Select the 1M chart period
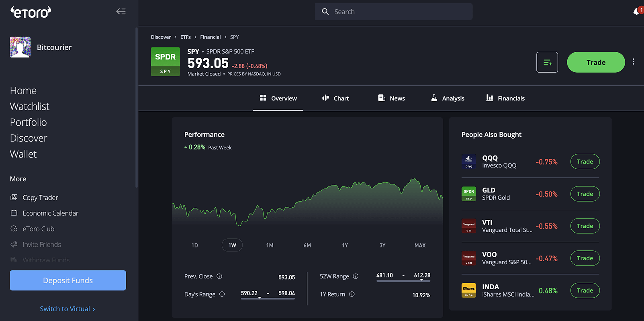Viewport: 644px width, 321px height. (270, 245)
